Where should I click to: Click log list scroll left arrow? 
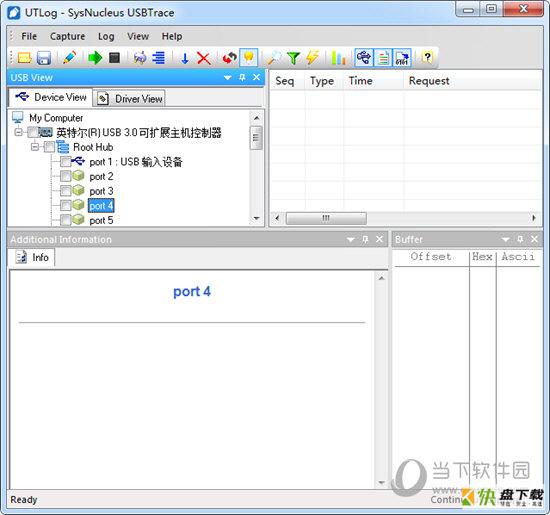coord(277,218)
